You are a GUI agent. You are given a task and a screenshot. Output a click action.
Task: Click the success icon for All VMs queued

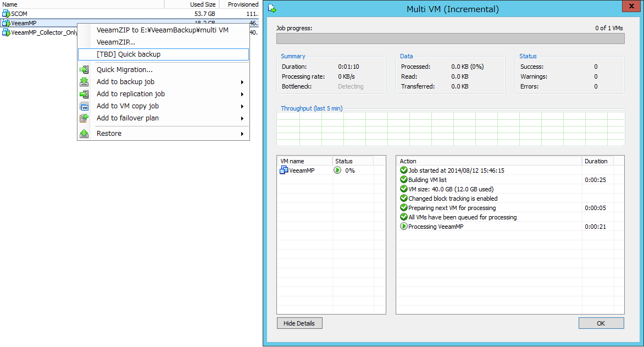404,217
